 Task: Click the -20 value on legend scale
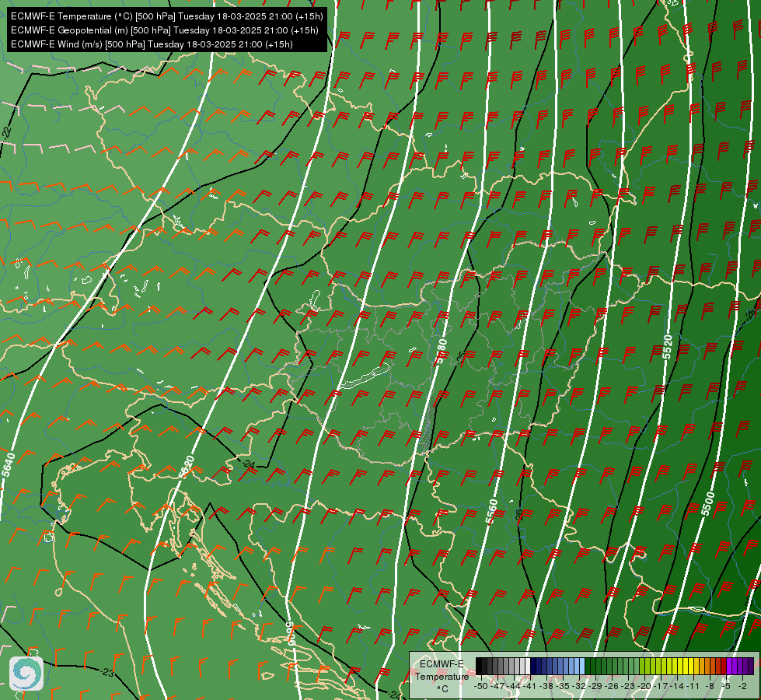pyautogui.click(x=644, y=686)
